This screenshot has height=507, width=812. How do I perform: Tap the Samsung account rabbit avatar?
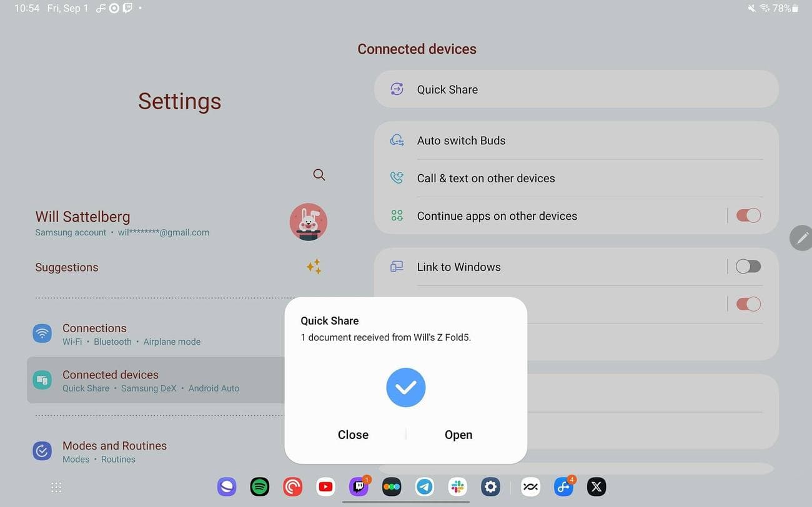[x=309, y=222]
